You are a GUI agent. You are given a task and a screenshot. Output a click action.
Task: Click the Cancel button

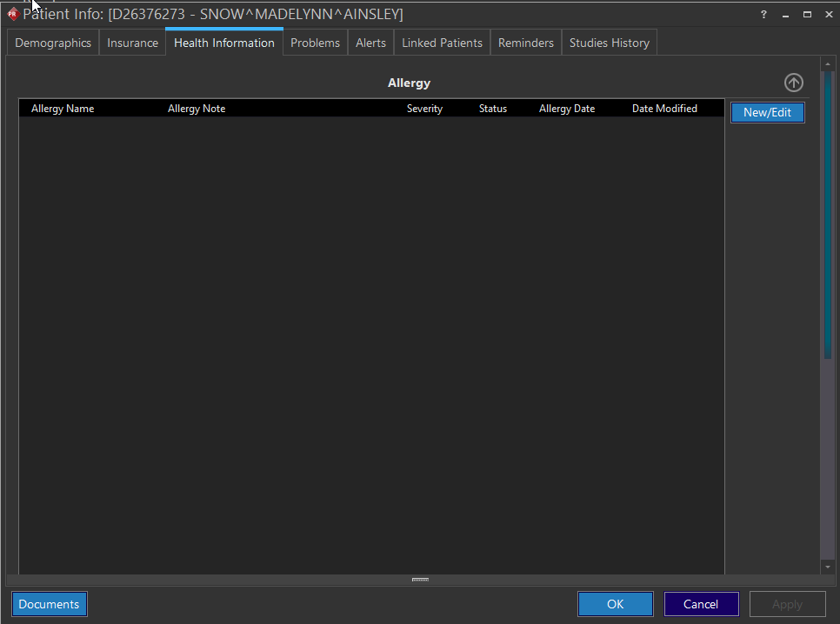pos(701,604)
